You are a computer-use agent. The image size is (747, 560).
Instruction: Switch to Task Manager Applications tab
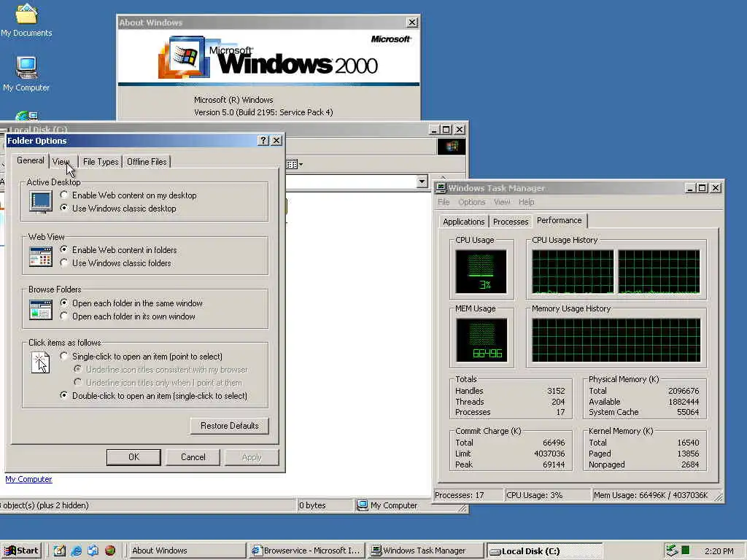coord(463,222)
